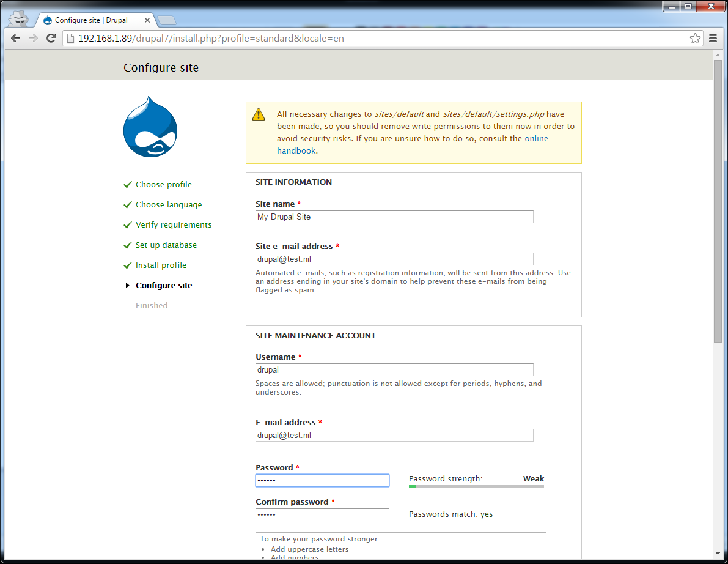The width and height of the screenshot is (728, 564).
Task: Click the 'Verify requirements' step
Action: (x=174, y=225)
